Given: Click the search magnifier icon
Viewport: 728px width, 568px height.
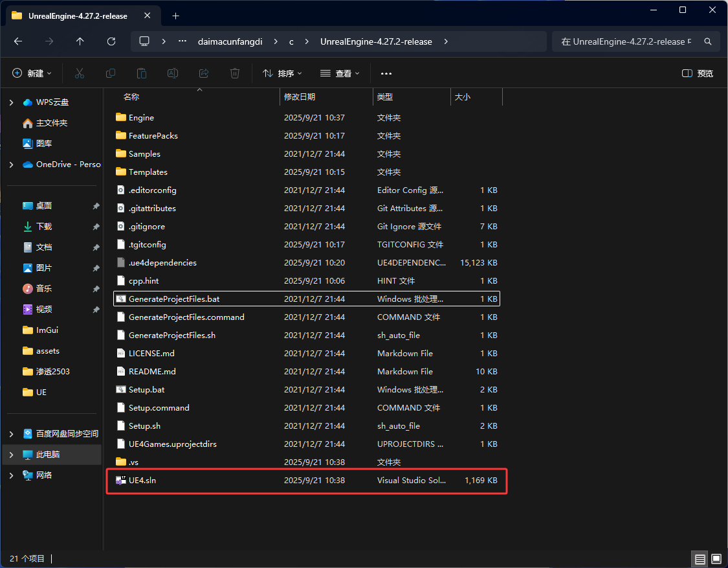Looking at the screenshot, I should pos(707,41).
